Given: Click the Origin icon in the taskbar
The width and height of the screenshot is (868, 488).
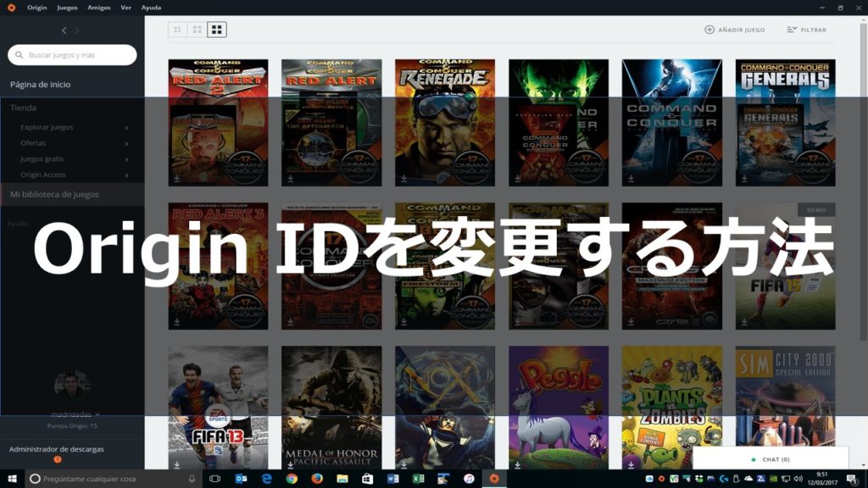Looking at the screenshot, I should [494, 478].
